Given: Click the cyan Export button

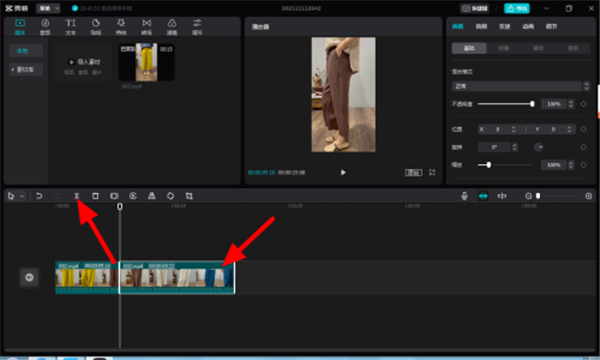Looking at the screenshot, I should (x=517, y=8).
